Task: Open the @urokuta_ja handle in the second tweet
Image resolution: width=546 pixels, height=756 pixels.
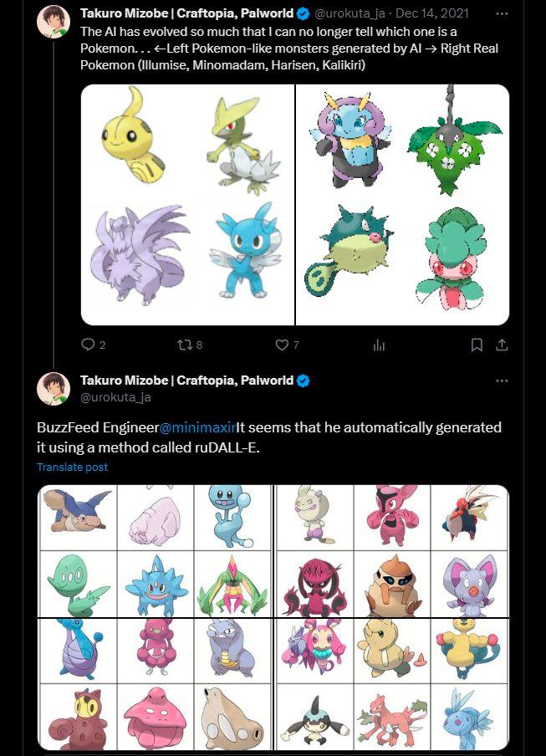Action: 115,397
